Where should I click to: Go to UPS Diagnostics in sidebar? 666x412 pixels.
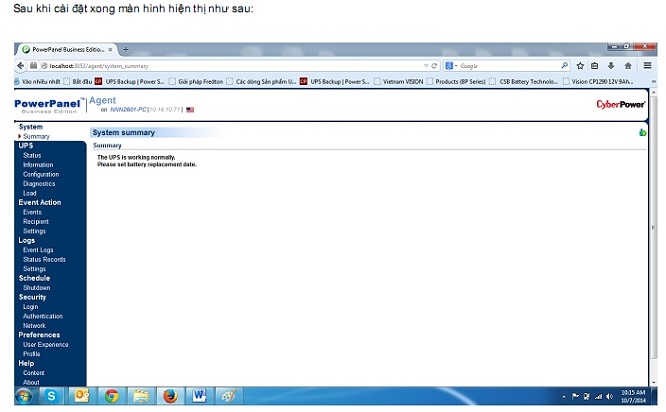[x=39, y=184]
